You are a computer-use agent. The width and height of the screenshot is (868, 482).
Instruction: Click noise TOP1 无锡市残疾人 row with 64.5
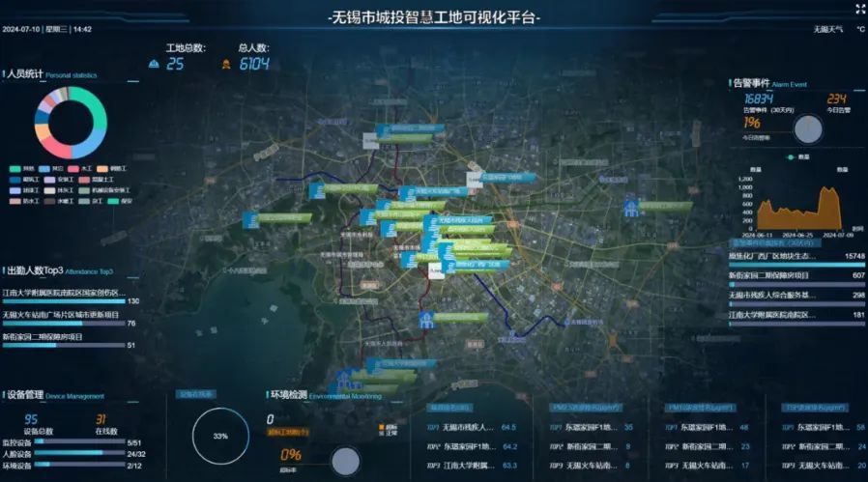[472, 427]
